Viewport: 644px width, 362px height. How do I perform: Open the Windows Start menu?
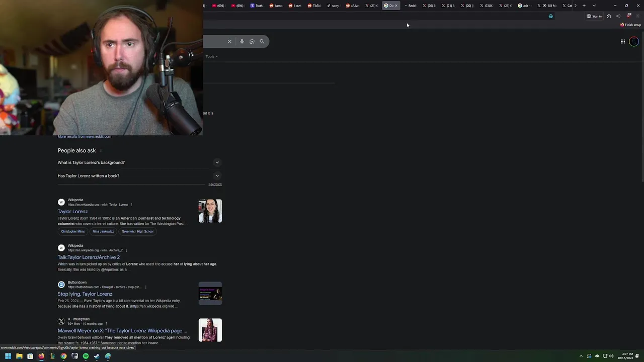tap(8, 356)
